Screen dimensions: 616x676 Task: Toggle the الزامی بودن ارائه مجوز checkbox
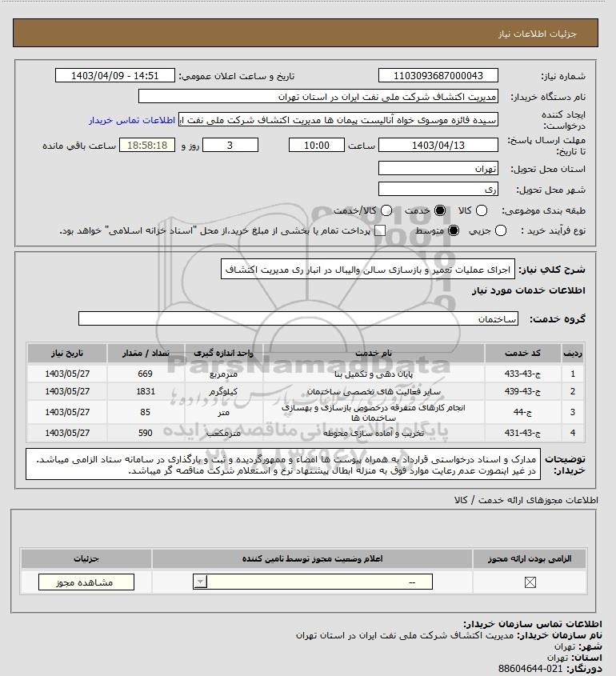[x=530, y=582]
